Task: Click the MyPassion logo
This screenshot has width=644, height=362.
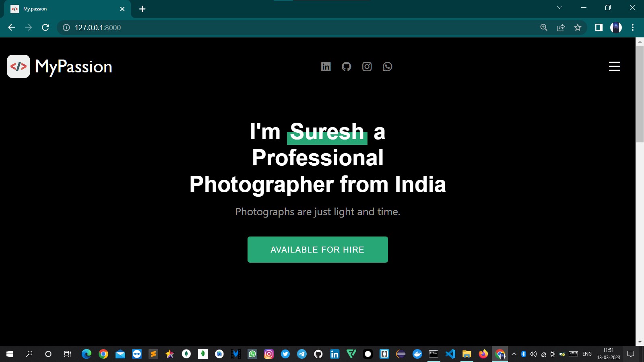Action: click(60, 66)
